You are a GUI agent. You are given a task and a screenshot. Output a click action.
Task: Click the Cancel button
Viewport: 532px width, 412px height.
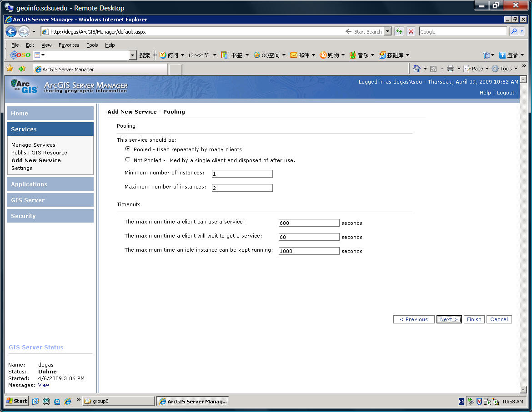point(499,319)
